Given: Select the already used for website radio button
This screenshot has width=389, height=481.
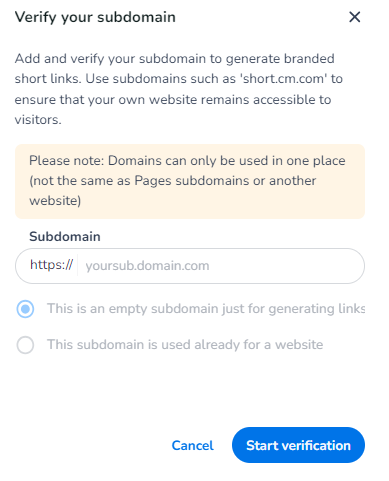Looking at the screenshot, I should click(25, 345).
